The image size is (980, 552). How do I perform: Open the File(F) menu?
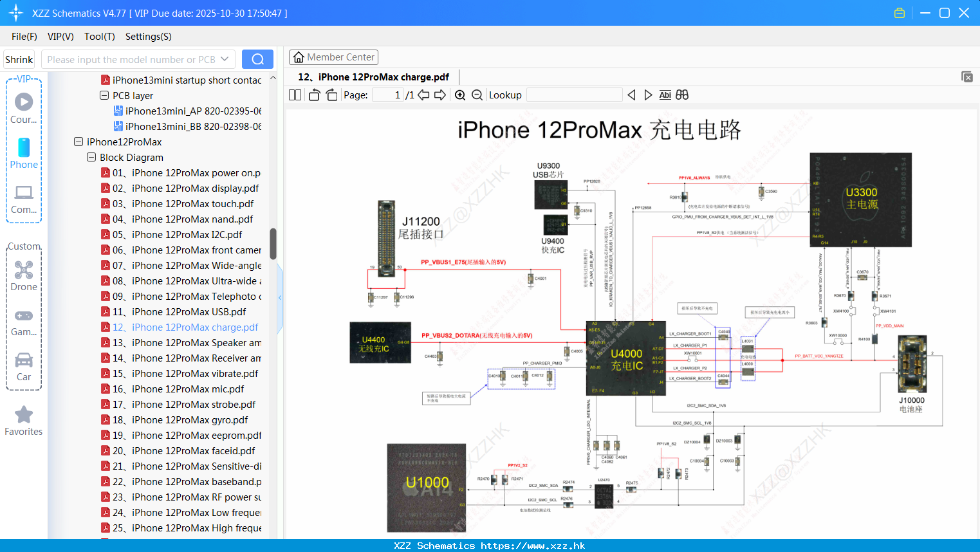point(24,37)
